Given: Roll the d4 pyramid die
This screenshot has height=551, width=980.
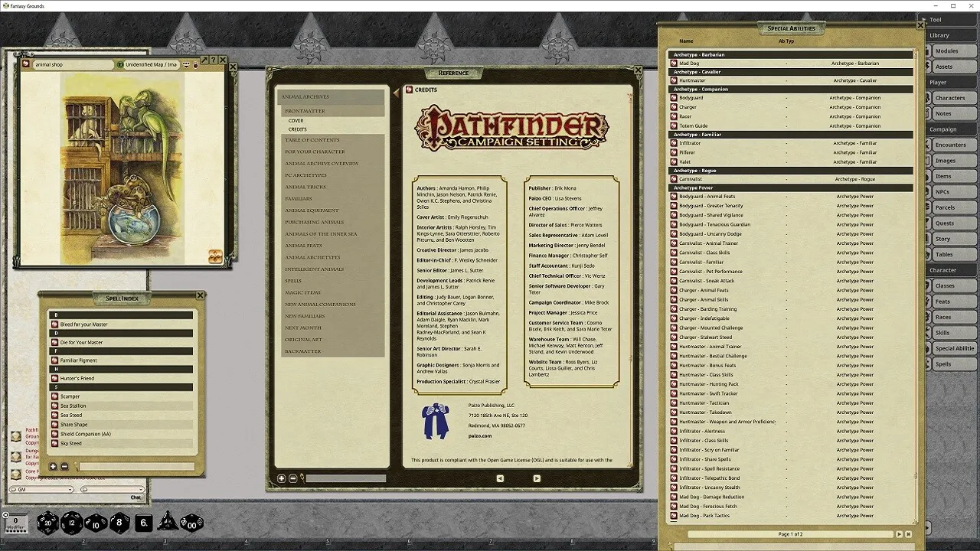Looking at the screenshot, I should tap(167, 523).
